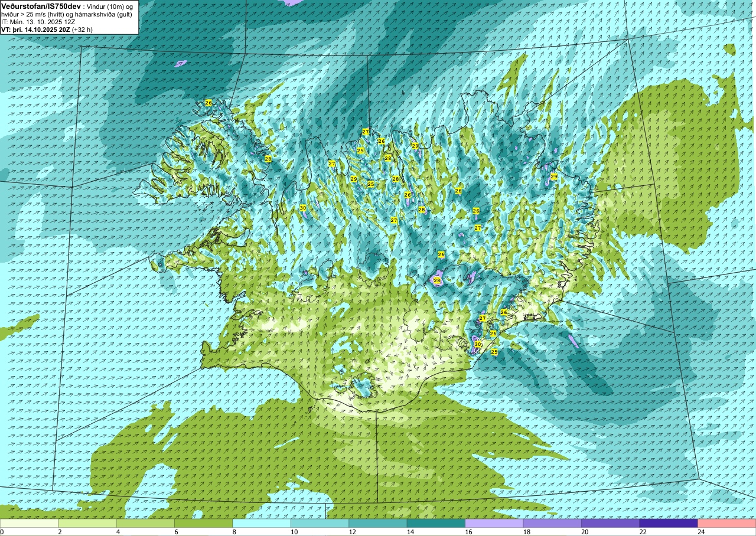
Task: Click the 12–14 m/s medium teal legend swatch
Action: pos(378,523)
